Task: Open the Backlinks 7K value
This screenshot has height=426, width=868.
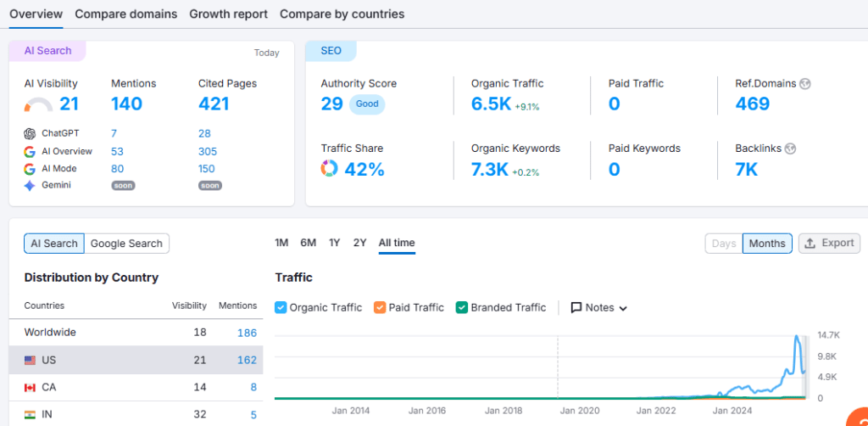Action: coord(746,169)
